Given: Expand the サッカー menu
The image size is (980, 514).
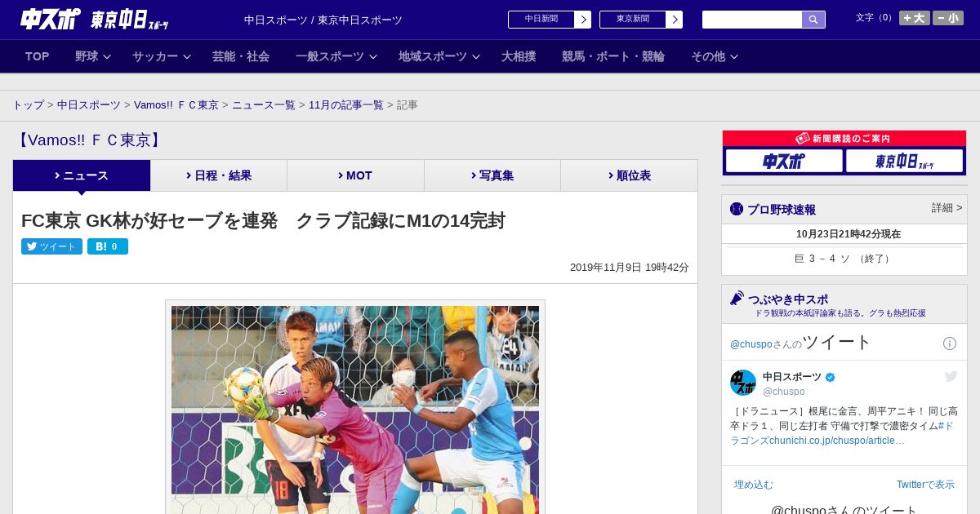Looking at the screenshot, I should 162,56.
